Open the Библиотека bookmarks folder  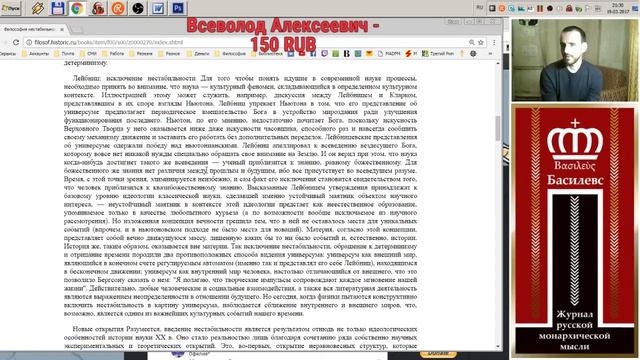tap(267, 53)
